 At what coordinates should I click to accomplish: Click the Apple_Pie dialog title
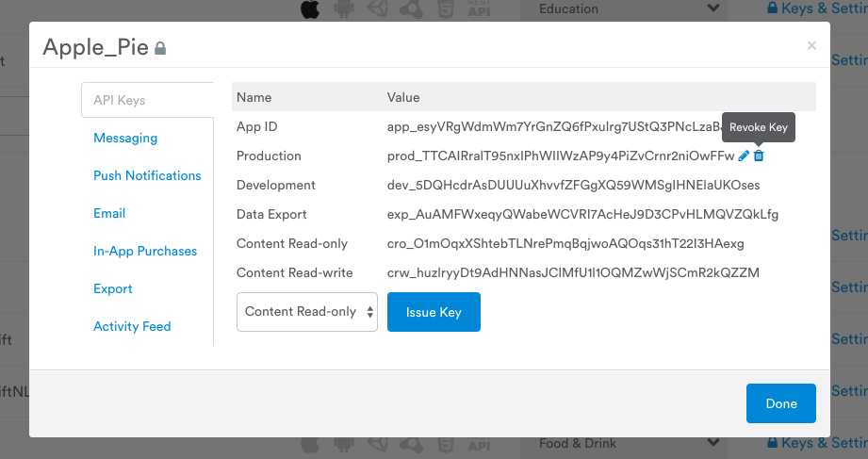96,47
